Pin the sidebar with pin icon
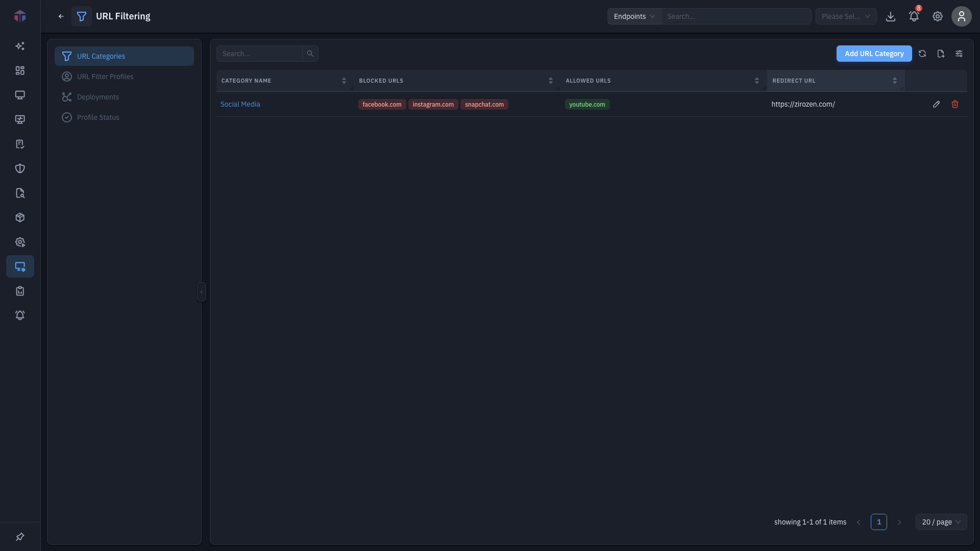The height and width of the screenshot is (551, 980). [20, 537]
